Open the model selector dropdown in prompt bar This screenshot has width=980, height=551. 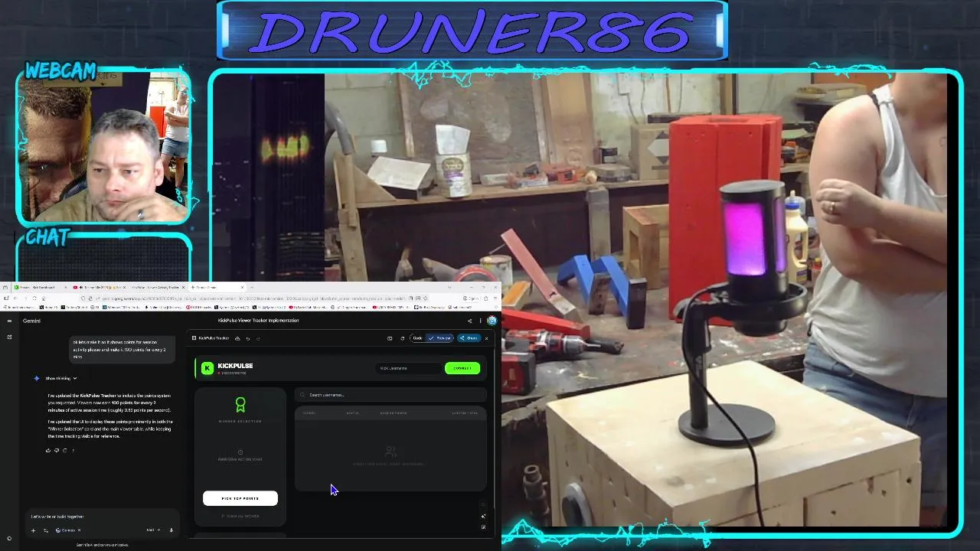153,530
